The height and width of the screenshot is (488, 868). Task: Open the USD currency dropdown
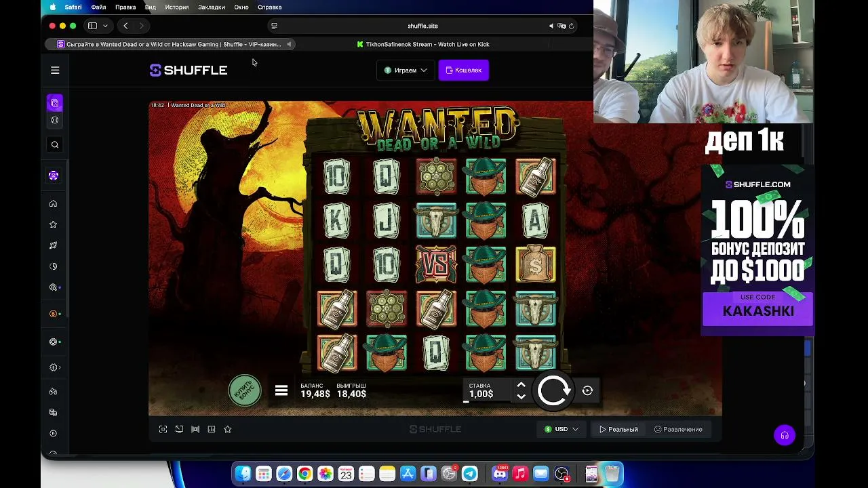(x=561, y=429)
